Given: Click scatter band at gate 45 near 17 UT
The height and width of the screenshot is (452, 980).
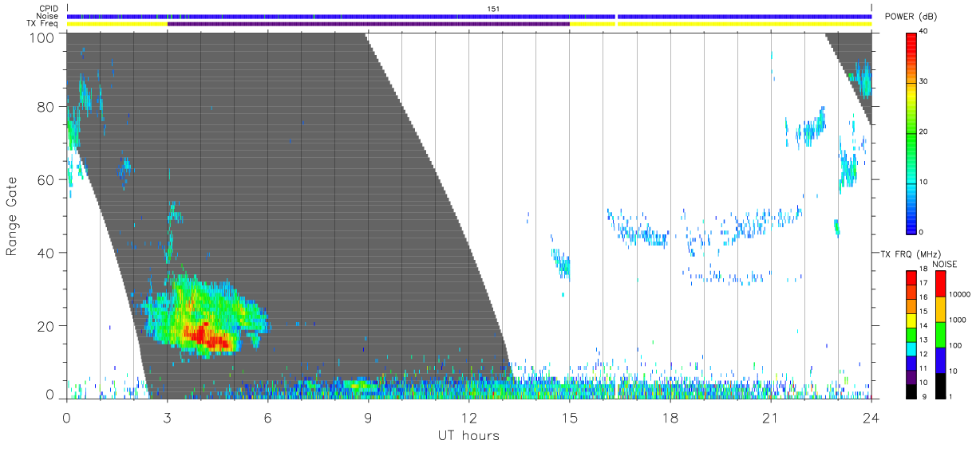Looking at the screenshot, I should click(643, 234).
